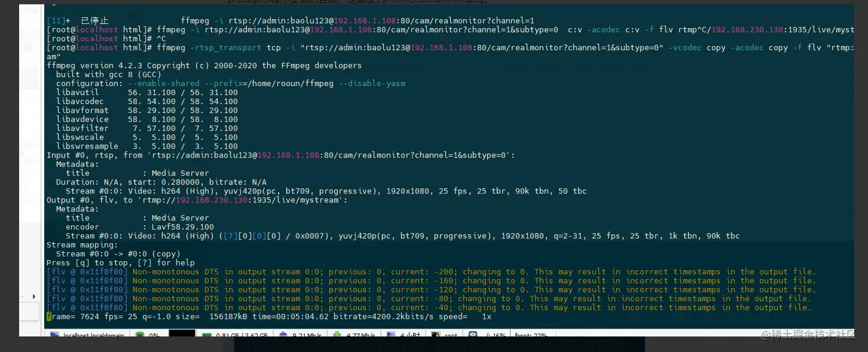The width and height of the screenshot is (868, 352).
Task: Click DTS warning with 'current: -120'
Action: pos(431,289)
